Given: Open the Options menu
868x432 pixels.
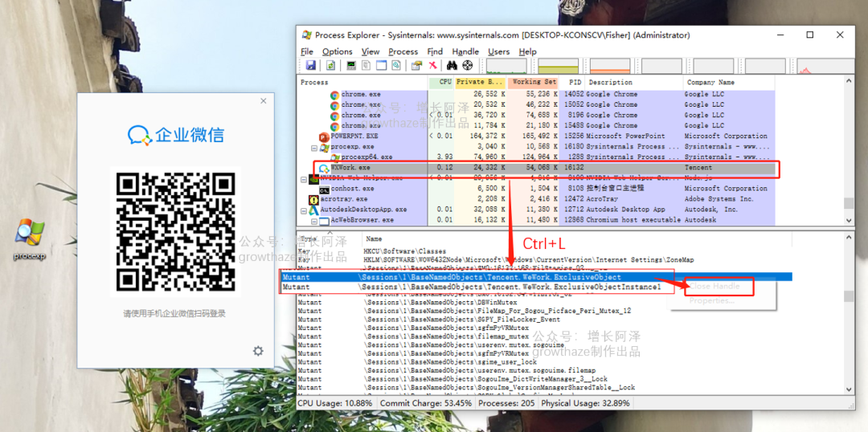Looking at the screenshot, I should coord(337,51).
